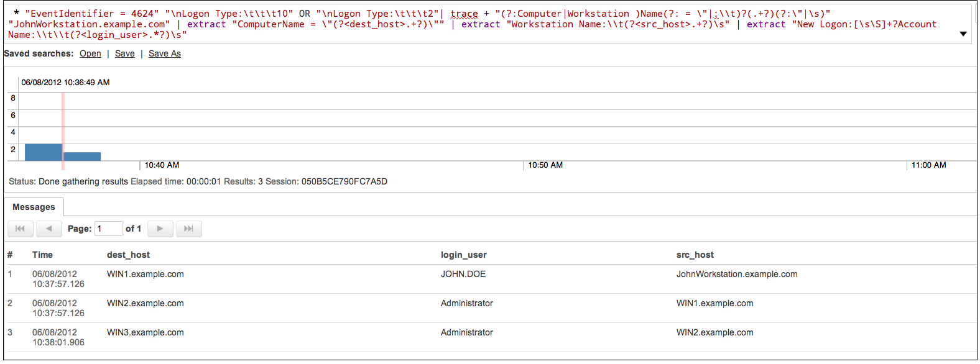This screenshot has height=364, width=980.
Task: Click the pink timeline cursor marker
Action: (63, 124)
